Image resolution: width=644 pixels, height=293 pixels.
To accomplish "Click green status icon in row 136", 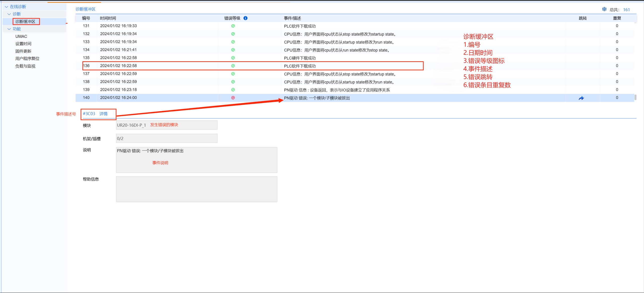I will pyautogui.click(x=233, y=66).
